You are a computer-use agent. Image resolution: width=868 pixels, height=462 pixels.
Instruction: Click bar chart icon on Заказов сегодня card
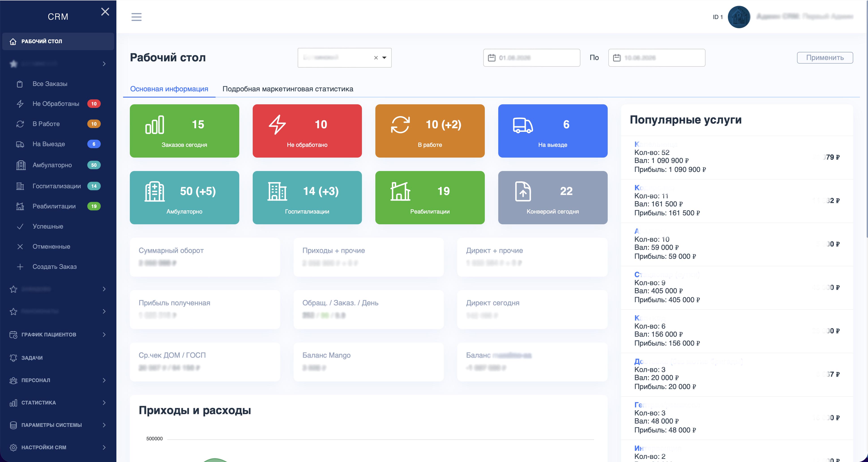point(155,125)
